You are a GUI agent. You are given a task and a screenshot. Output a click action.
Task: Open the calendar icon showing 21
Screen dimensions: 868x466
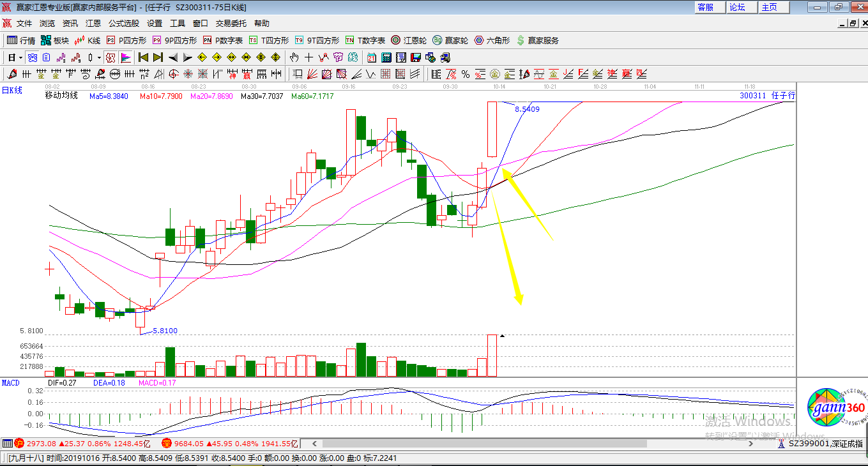pos(371,57)
